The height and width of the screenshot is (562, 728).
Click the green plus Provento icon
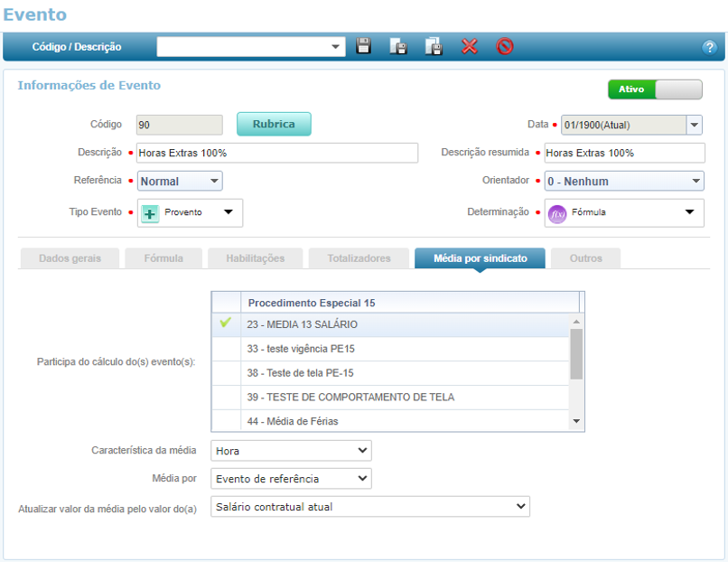pyautogui.click(x=151, y=213)
